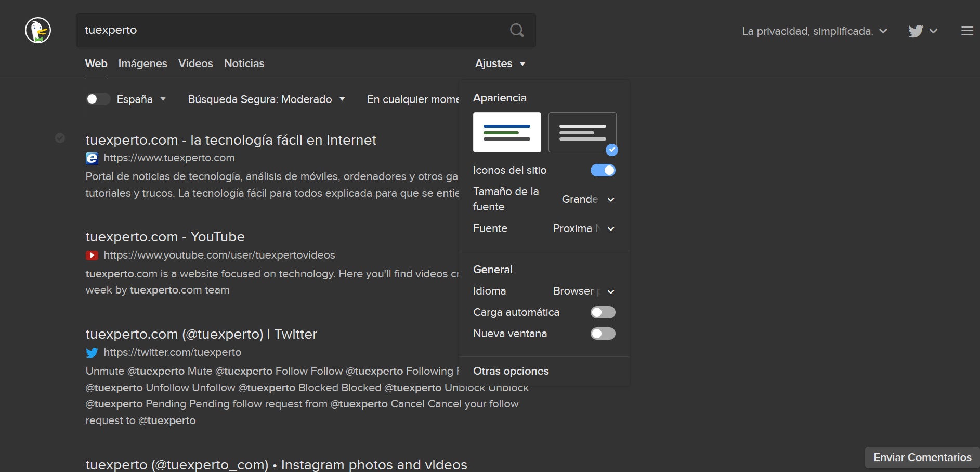Click the Enviar Comentarios button
Screen dimensions: 980x472
point(922,457)
